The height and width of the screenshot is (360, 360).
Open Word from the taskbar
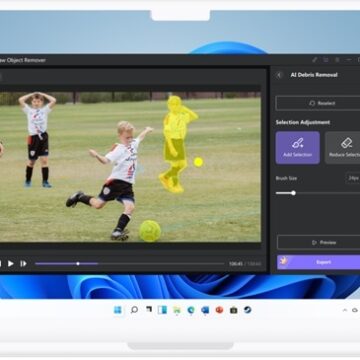(x=205, y=310)
